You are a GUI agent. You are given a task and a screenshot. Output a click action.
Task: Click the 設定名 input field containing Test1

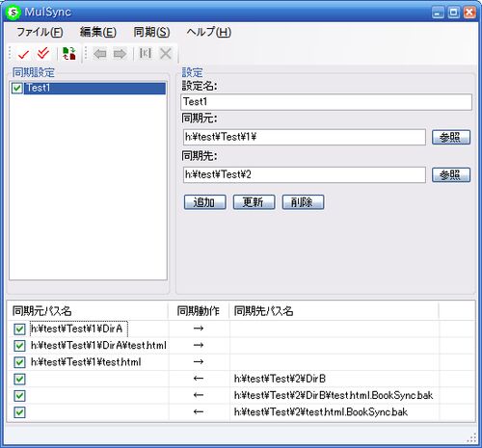[326, 102]
